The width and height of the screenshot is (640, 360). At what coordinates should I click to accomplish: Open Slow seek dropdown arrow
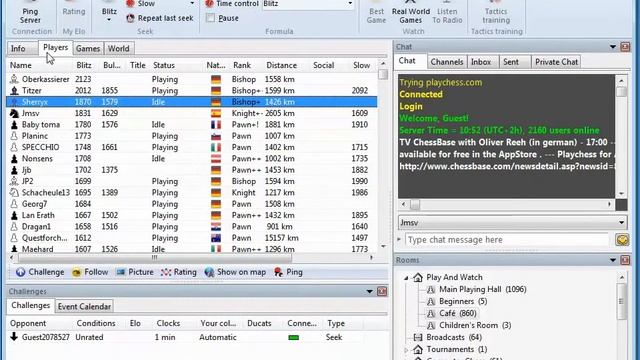pyautogui.click(x=192, y=4)
